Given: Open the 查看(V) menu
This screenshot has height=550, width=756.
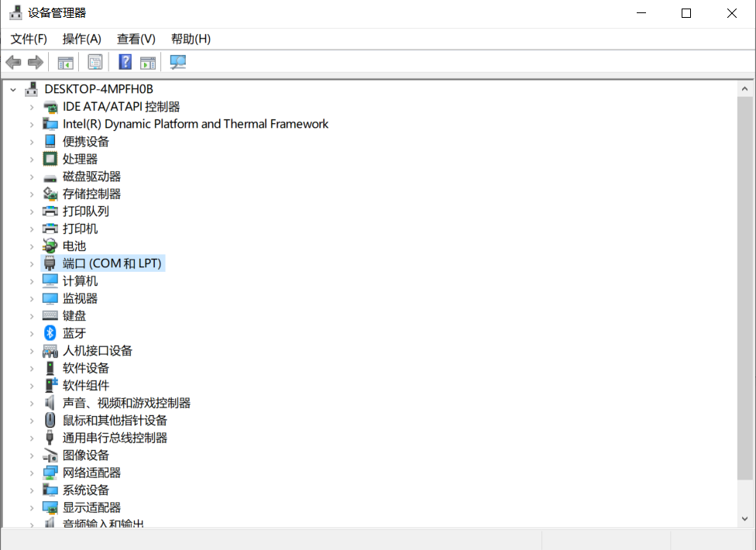Looking at the screenshot, I should click(136, 39).
